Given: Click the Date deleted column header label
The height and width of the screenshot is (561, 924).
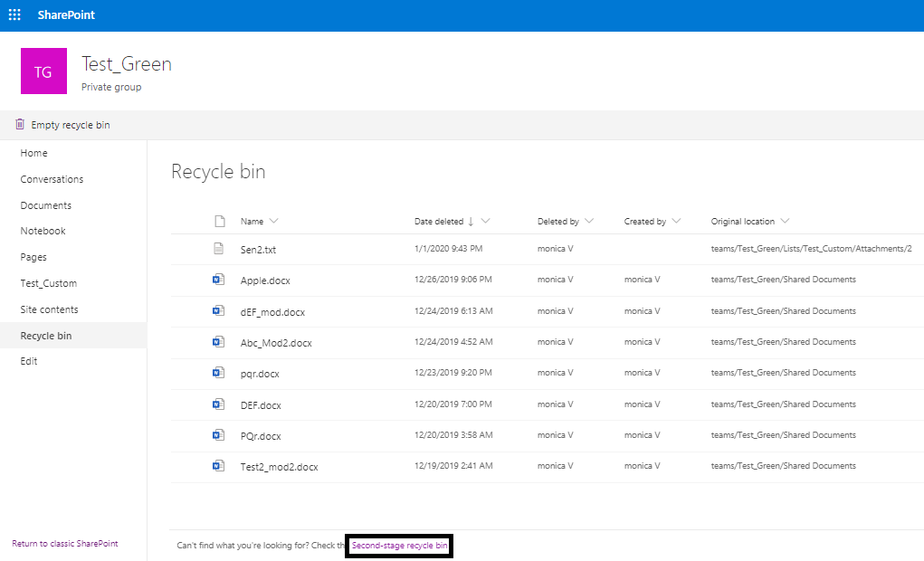Looking at the screenshot, I should tap(438, 222).
